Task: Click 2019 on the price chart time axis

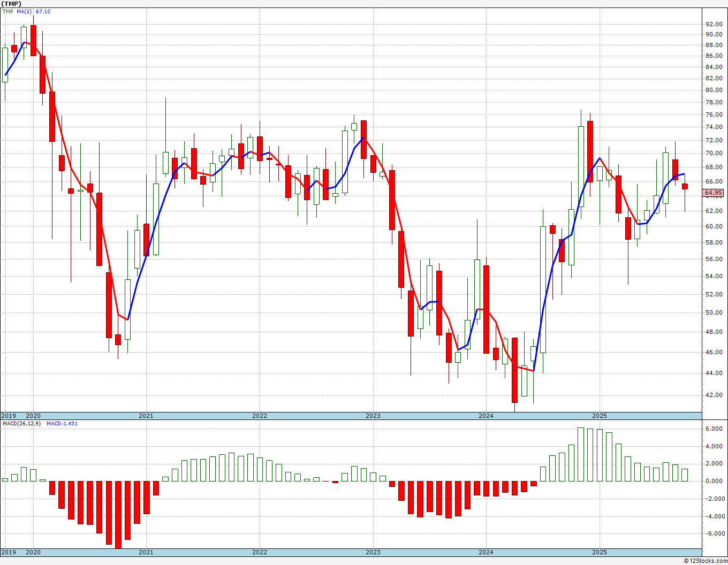Action: point(8,416)
